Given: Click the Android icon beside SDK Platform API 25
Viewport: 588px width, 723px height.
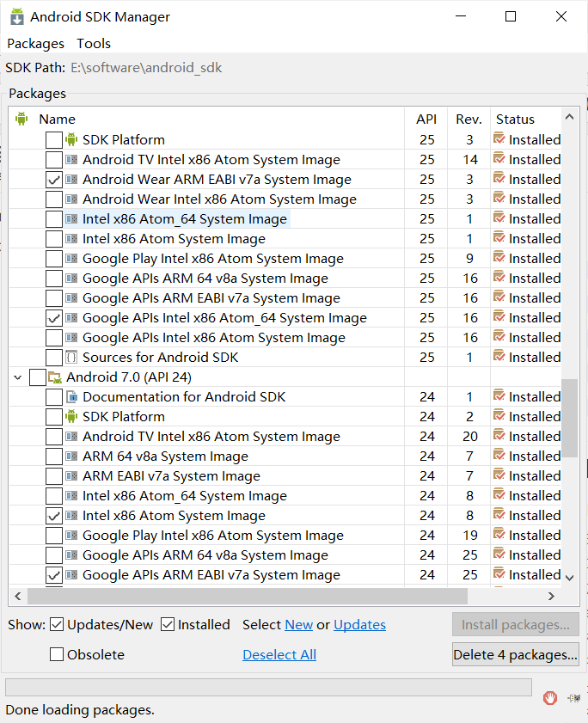Looking at the screenshot, I should [x=70, y=139].
